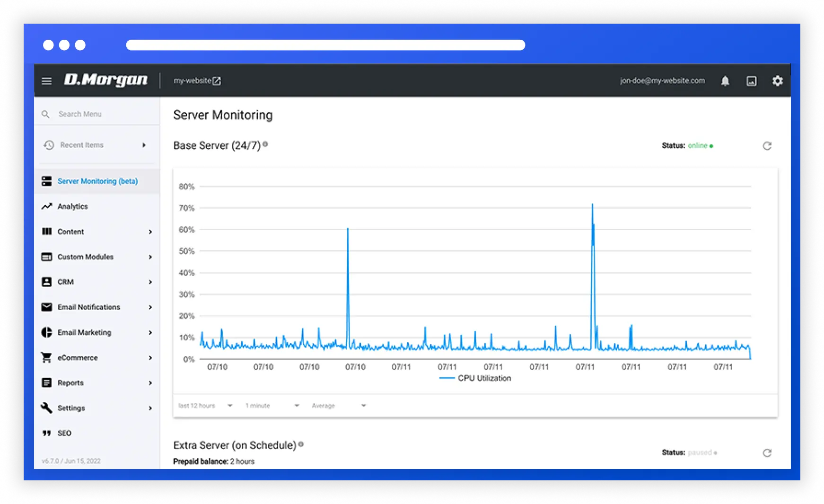Open the settings gear icon

(x=778, y=81)
